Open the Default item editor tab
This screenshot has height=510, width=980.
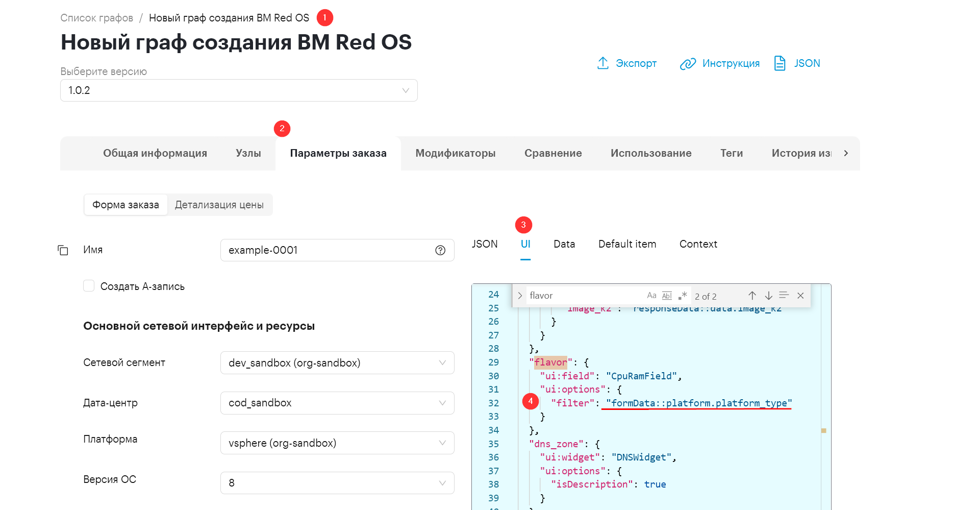pyautogui.click(x=627, y=244)
